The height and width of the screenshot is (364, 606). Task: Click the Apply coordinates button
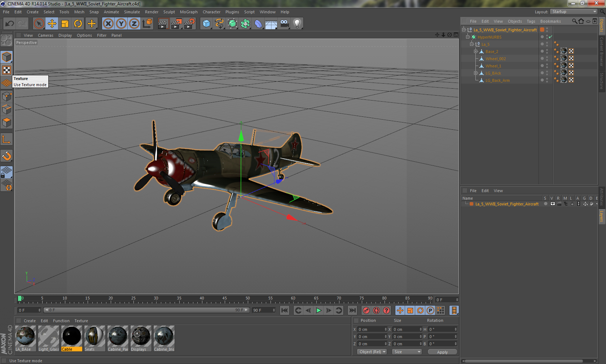pyautogui.click(x=442, y=352)
